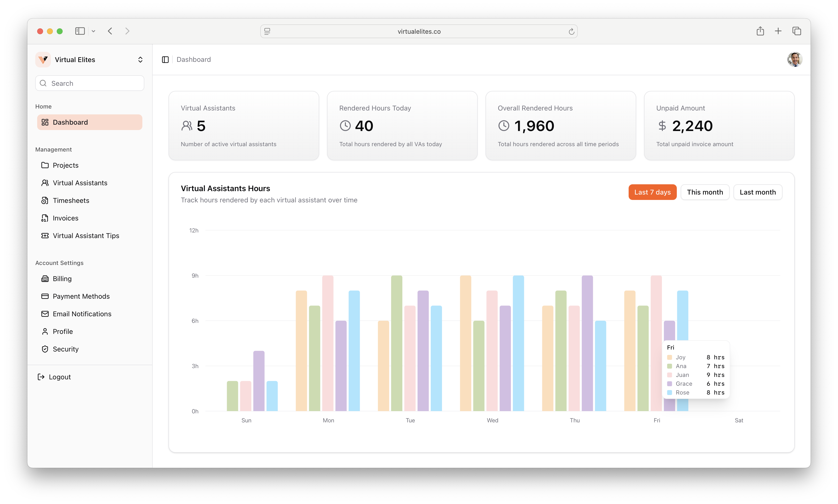Image resolution: width=838 pixels, height=504 pixels.
Task: Click the Email Notifications envelope icon
Action: tap(45, 314)
